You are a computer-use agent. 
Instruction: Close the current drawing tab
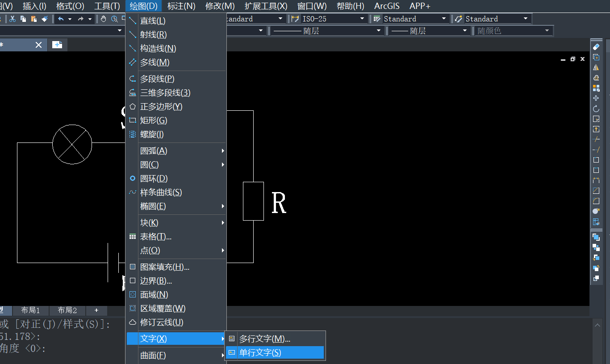point(38,45)
